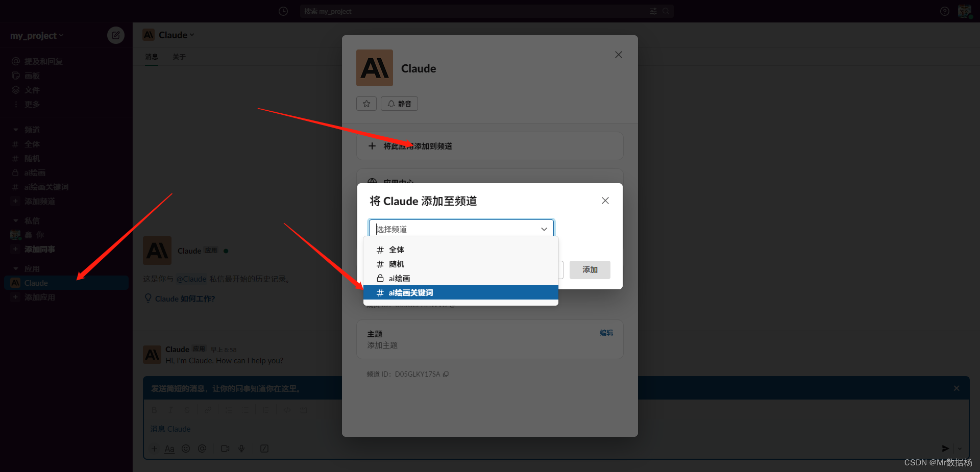Viewport: 980px width, 472px height.
Task: Open the 选择频道 combo box arrow
Action: 544,229
